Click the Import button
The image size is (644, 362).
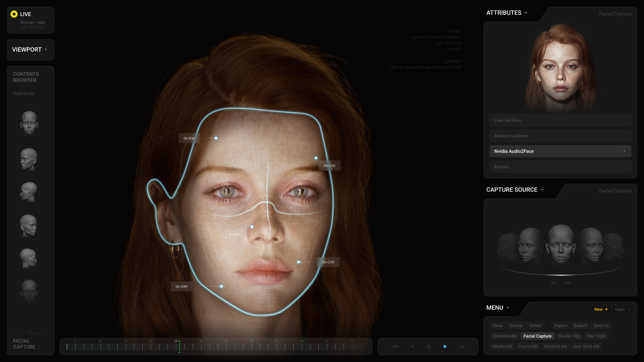tap(560, 325)
